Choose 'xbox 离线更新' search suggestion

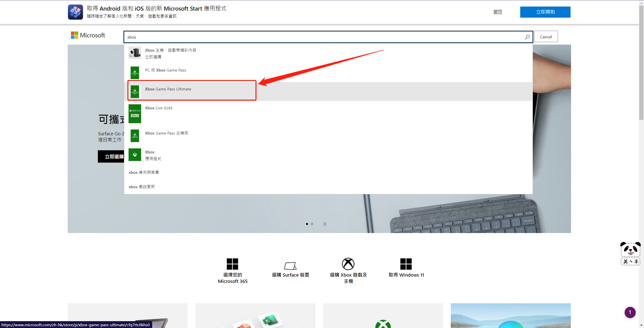[328, 187]
